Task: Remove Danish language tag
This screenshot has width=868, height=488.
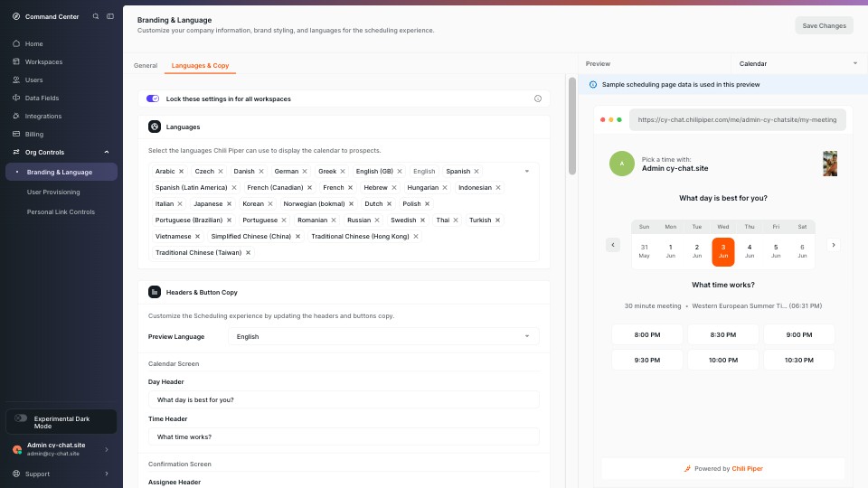Action: [x=261, y=172]
